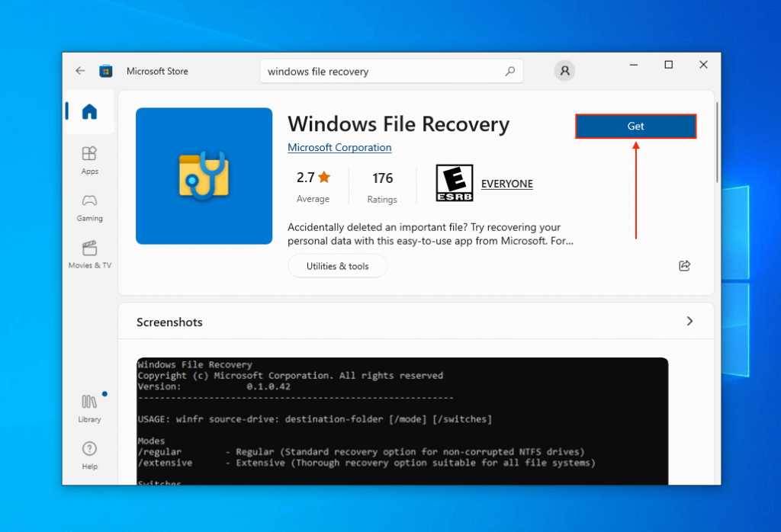781x532 pixels.
Task: Click the search magnifier icon
Action: 509,70
